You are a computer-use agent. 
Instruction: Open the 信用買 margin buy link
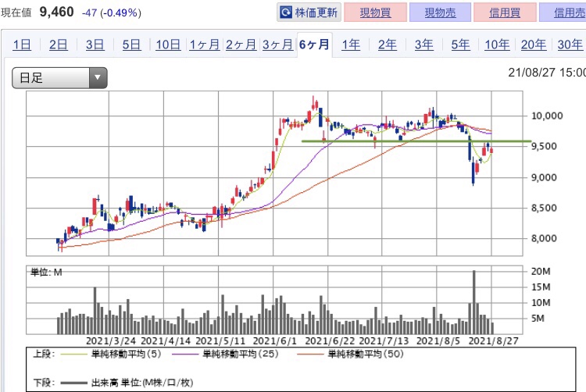coord(505,12)
